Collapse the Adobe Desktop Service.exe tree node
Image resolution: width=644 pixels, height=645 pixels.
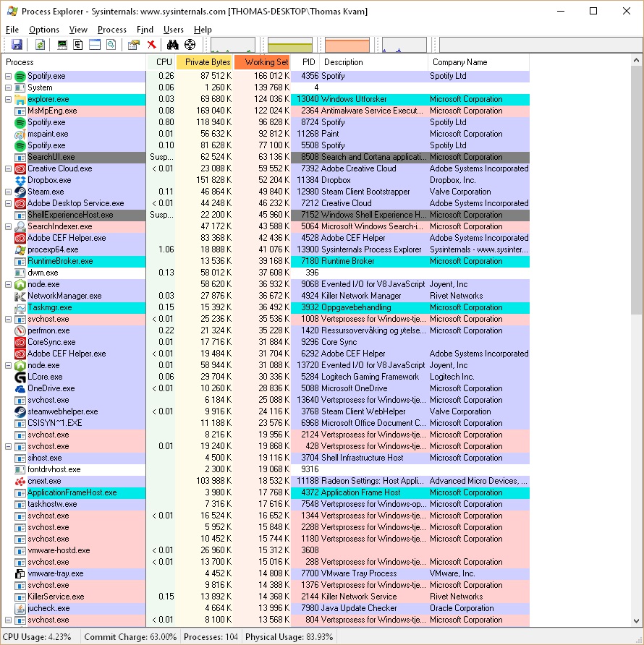pyautogui.click(x=8, y=203)
